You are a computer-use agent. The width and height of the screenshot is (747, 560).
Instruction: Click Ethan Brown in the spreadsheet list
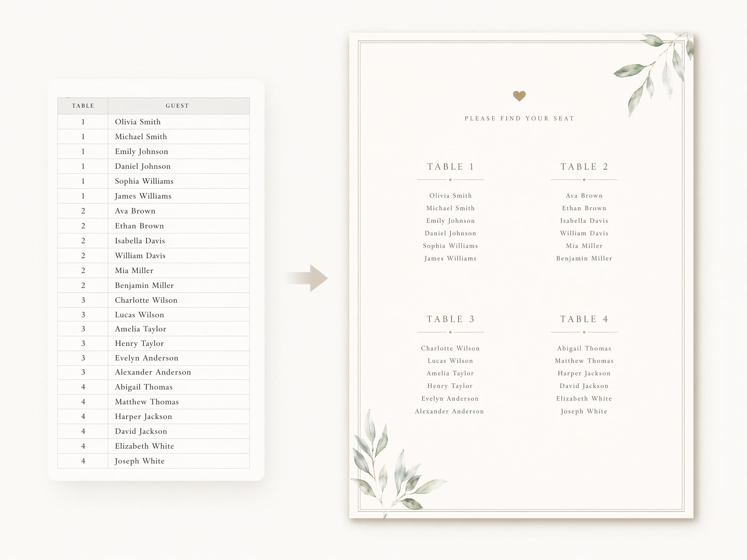(139, 226)
